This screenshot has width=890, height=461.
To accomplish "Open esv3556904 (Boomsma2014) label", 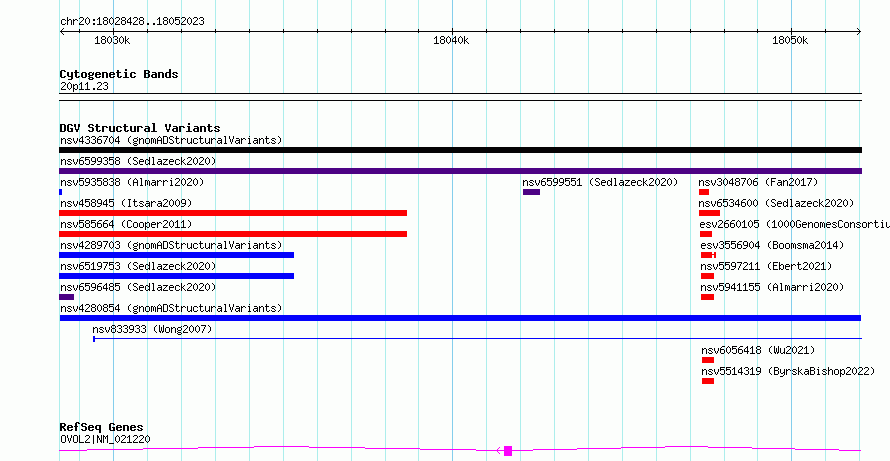I will coord(772,245).
